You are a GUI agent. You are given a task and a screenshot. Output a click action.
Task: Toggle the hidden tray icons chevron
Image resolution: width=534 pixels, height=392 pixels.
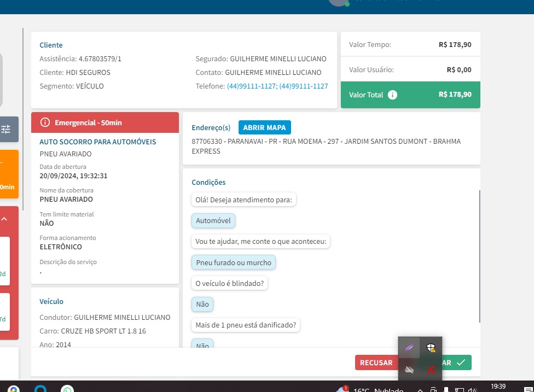420,390
